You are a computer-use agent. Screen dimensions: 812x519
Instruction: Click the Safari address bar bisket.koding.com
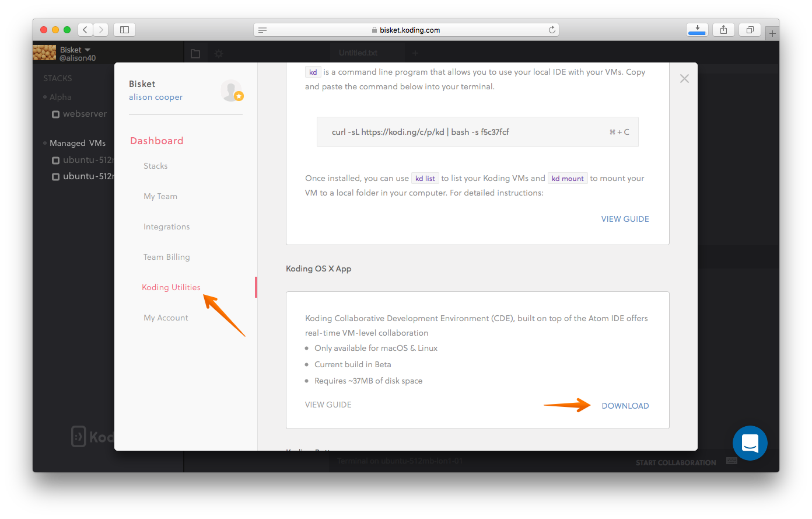407,30
